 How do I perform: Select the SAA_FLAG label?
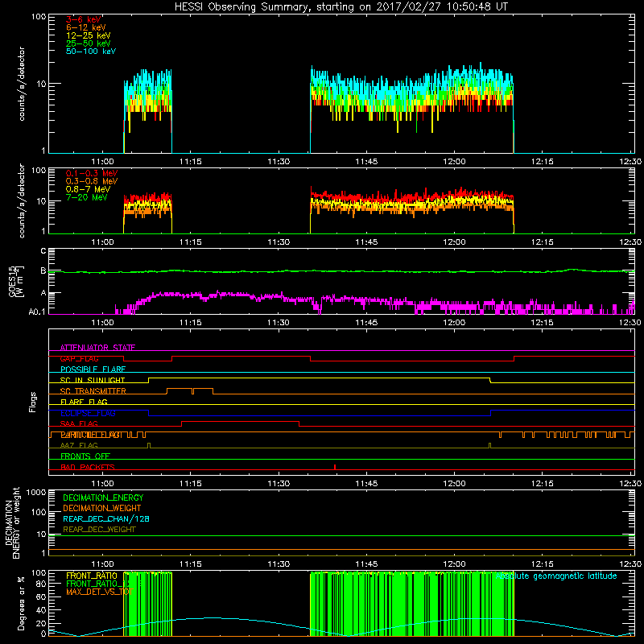pos(79,423)
